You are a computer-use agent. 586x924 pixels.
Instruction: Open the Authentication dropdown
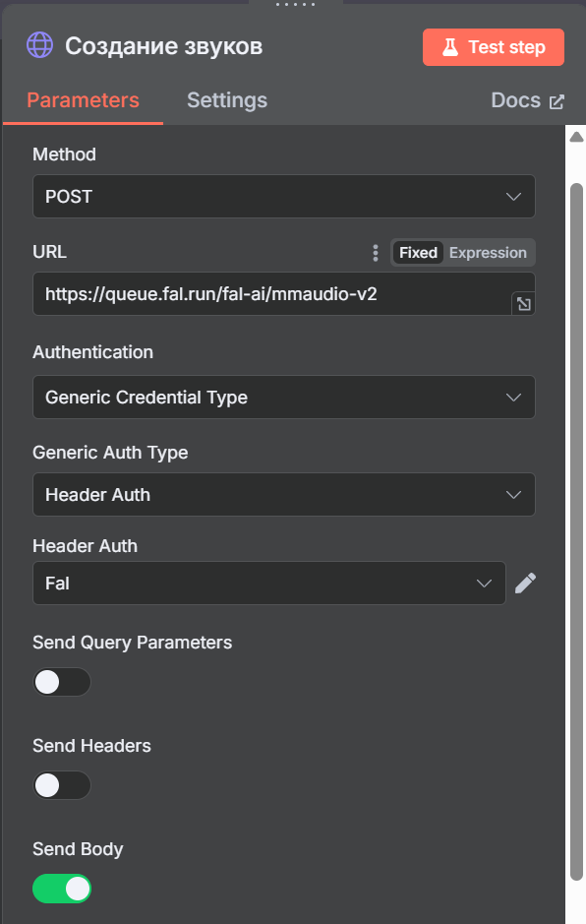pyautogui.click(x=284, y=398)
